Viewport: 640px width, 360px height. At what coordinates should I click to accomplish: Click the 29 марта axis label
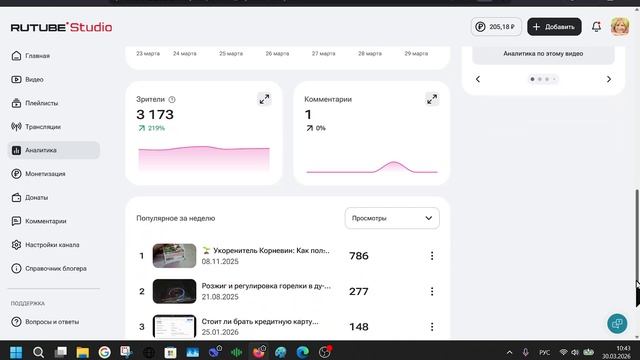[x=416, y=53]
